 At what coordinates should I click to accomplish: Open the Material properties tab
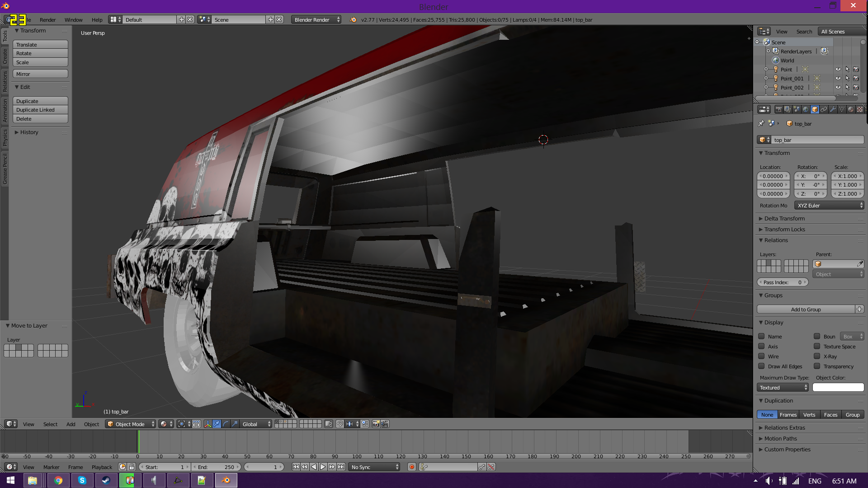pos(850,109)
